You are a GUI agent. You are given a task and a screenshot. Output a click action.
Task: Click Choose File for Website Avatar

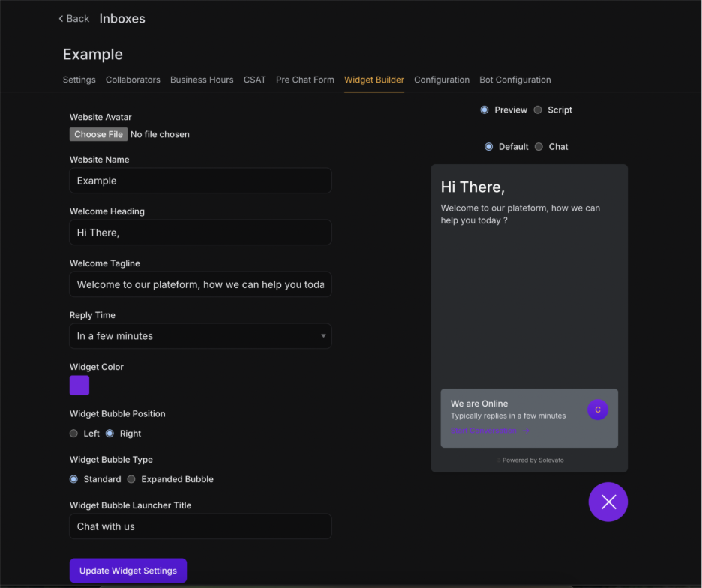(x=98, y=134)
